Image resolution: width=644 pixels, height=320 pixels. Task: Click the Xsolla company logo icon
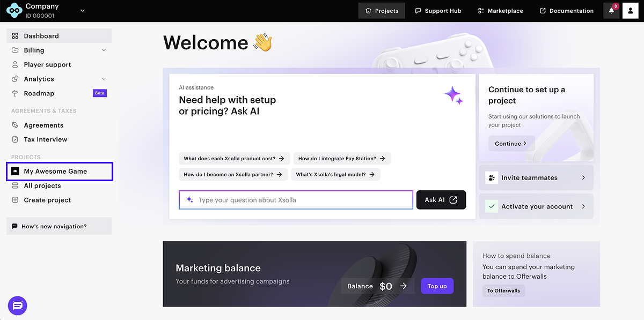[14, 11]
